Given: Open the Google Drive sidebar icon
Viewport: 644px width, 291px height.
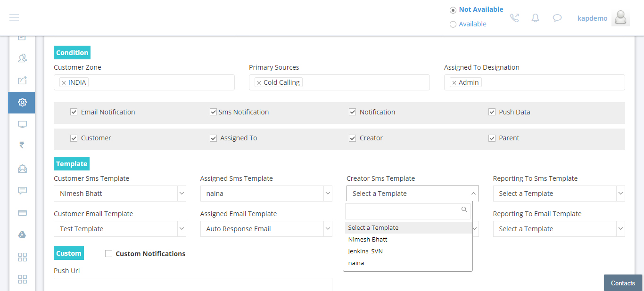Looking at the screenshot, I should pyautogui.click(x=22, y=234).
